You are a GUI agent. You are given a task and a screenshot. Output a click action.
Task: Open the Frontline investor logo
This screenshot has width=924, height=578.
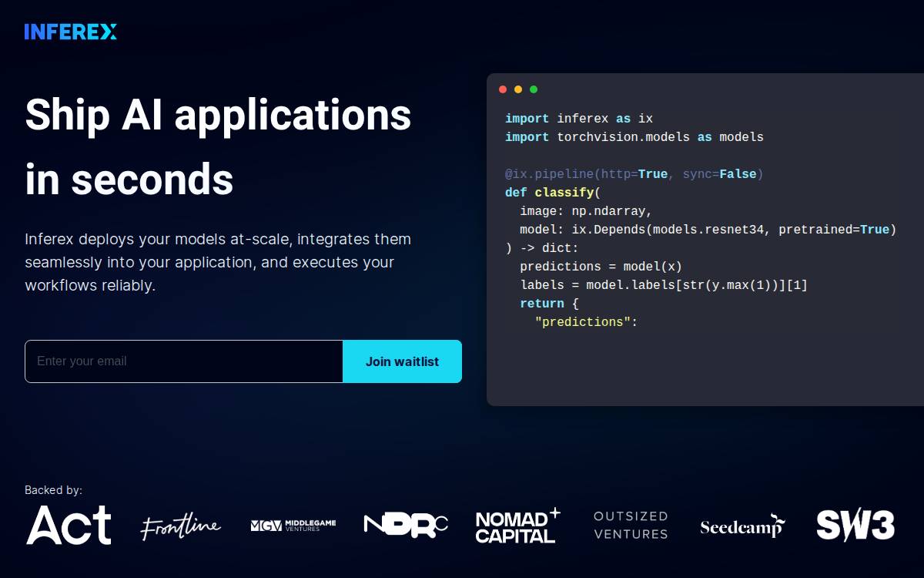(180, 526)
